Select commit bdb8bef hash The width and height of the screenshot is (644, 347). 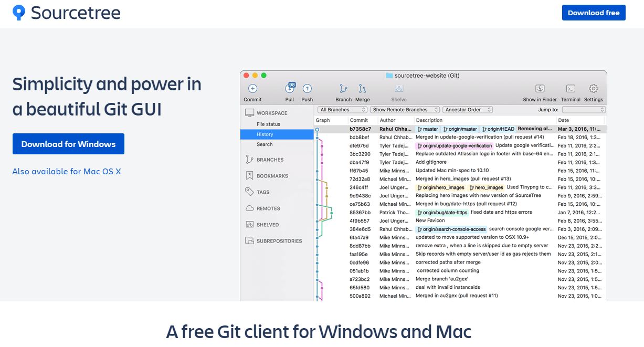pos(360,138)
